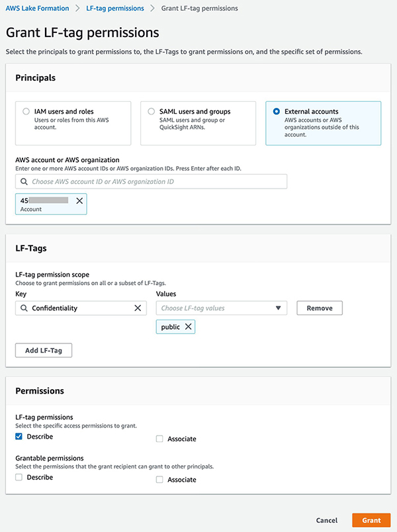Clear the Confidentiality key field
The width and height of the screenshot is (397, 532).
click(x=138, y=308)
